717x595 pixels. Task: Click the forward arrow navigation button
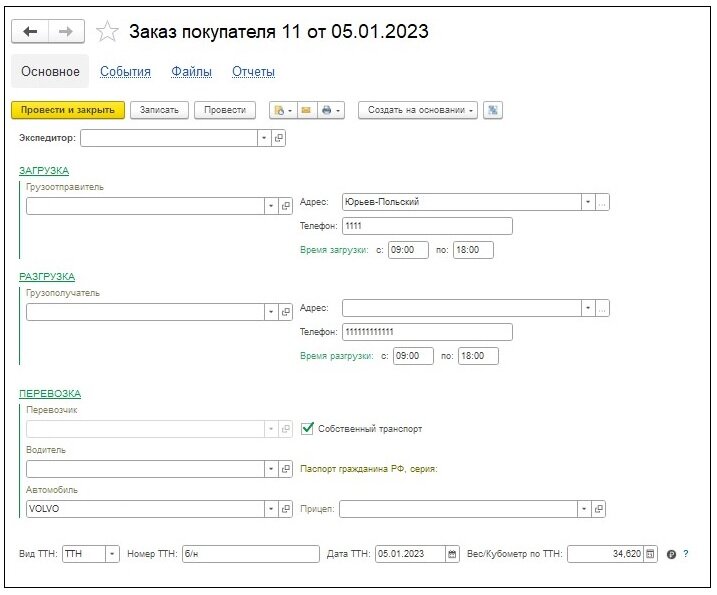(66, 32)
